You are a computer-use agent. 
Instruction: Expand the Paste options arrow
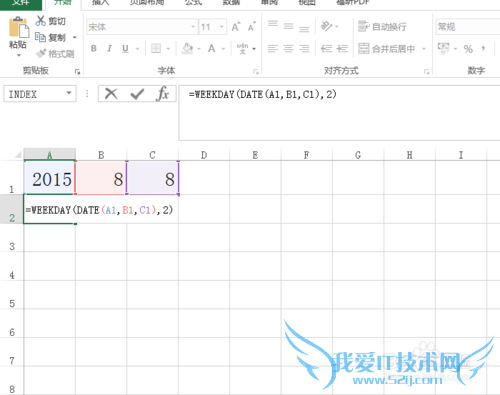[19, 55]
